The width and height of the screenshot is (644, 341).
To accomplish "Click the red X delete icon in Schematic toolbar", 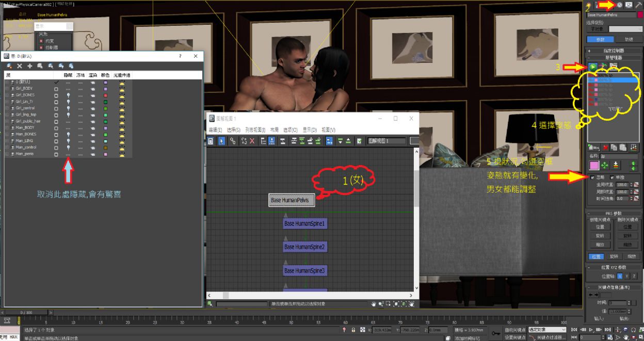I will 252,141.
